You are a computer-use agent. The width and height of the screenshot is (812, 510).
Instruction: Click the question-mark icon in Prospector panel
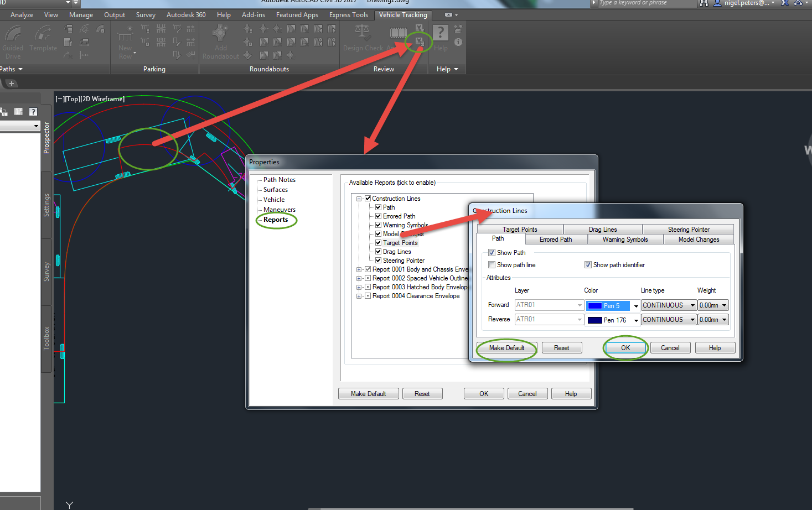(x=33, y=112)
